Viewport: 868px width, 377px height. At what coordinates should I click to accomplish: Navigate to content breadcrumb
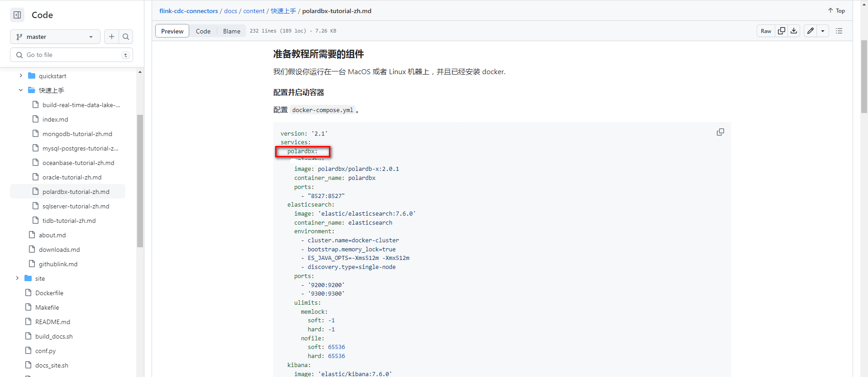tap(254, 11)
